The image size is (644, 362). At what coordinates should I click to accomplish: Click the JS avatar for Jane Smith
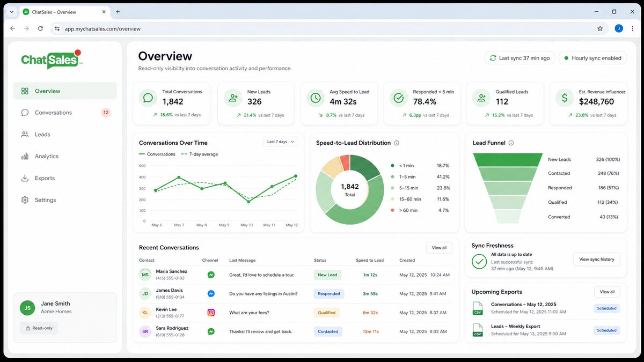coord(27,307)
